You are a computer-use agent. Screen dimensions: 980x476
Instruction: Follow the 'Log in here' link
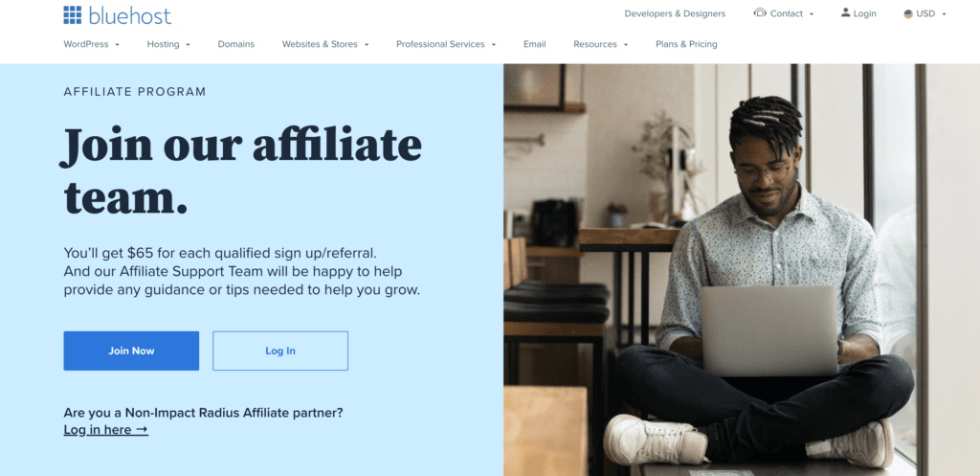pyautogui.click(x=105, y=430)
